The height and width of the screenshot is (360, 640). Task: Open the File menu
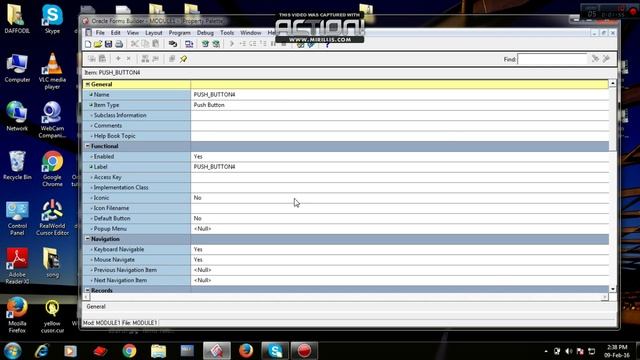100,33
